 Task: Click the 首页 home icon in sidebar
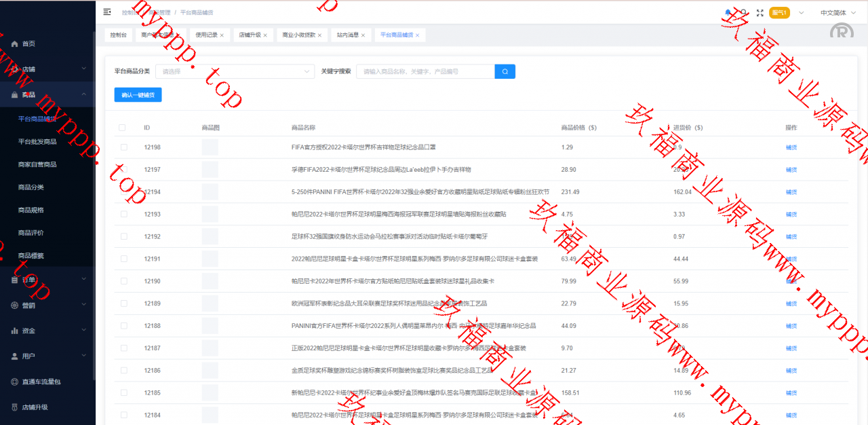[x=15, y=43]
